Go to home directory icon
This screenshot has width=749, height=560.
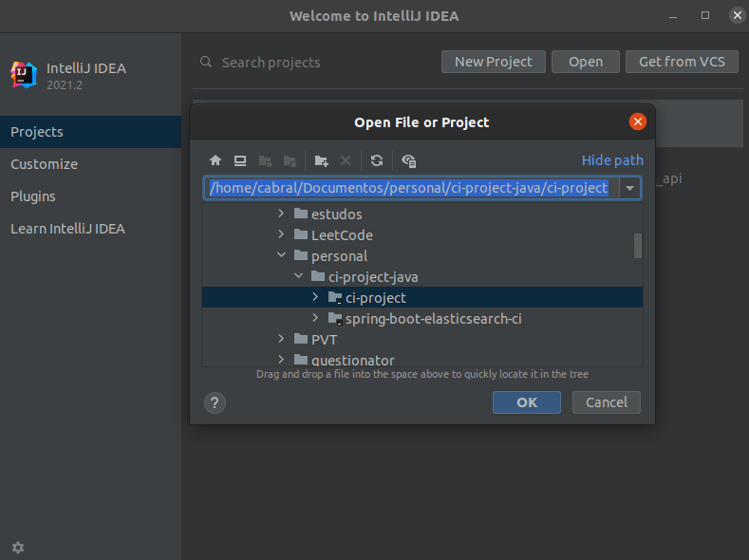click(215, 160)
